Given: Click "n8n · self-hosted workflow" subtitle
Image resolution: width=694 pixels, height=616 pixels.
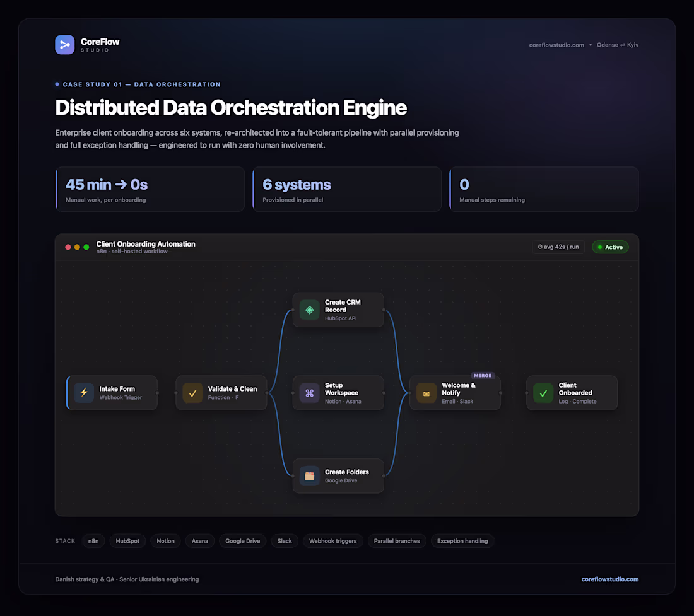Looking at the screenshot, I should (x=132, y=252).
